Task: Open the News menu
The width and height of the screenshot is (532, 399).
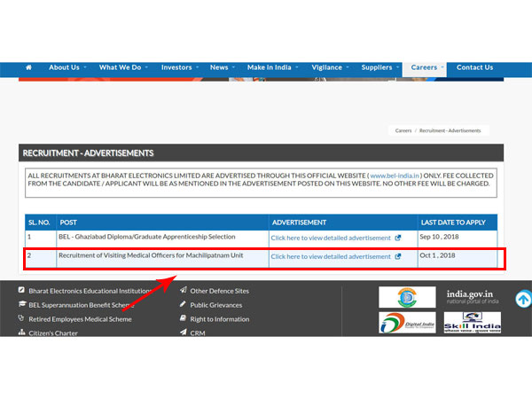Action: tap(219, 67)
